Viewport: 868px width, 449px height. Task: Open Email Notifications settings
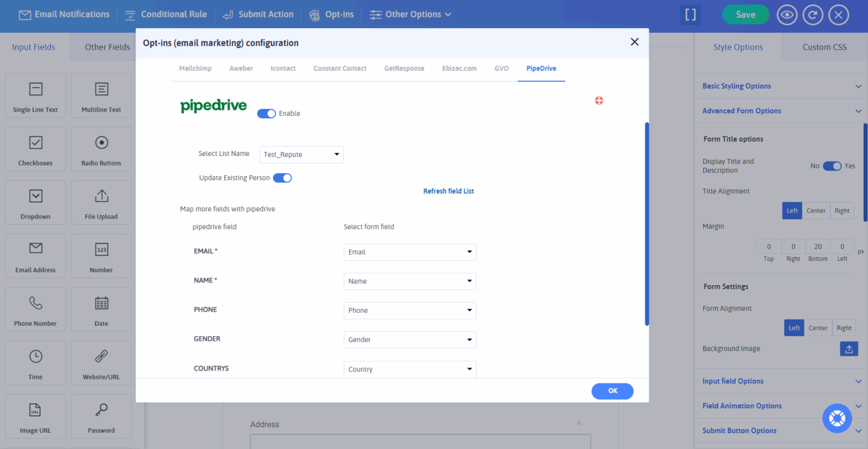click(64, 15)
